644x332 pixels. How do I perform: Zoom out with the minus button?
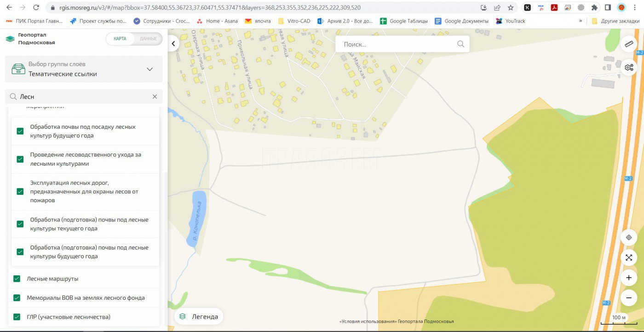pos(629,298)
